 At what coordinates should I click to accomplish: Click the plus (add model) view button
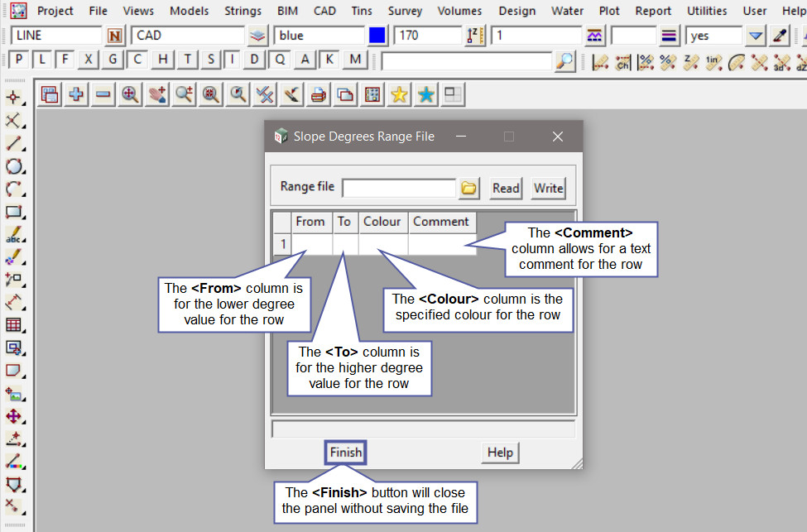pos(76,94)
